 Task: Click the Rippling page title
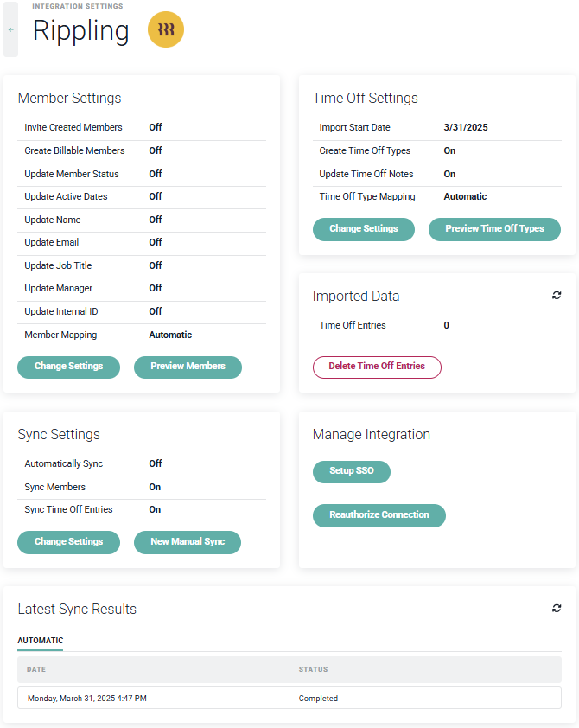pyautogui.click(x=80, y=31)
